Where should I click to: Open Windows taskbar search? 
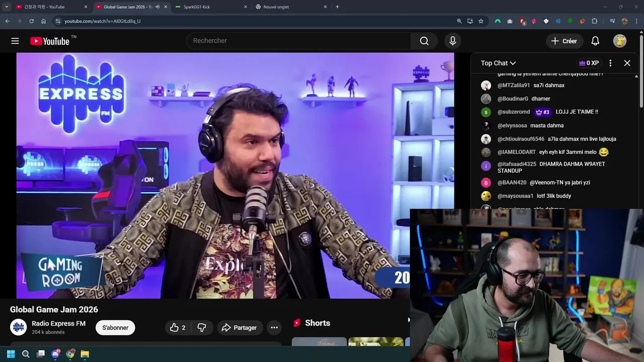pyautogui.click(x=26, y=354)
